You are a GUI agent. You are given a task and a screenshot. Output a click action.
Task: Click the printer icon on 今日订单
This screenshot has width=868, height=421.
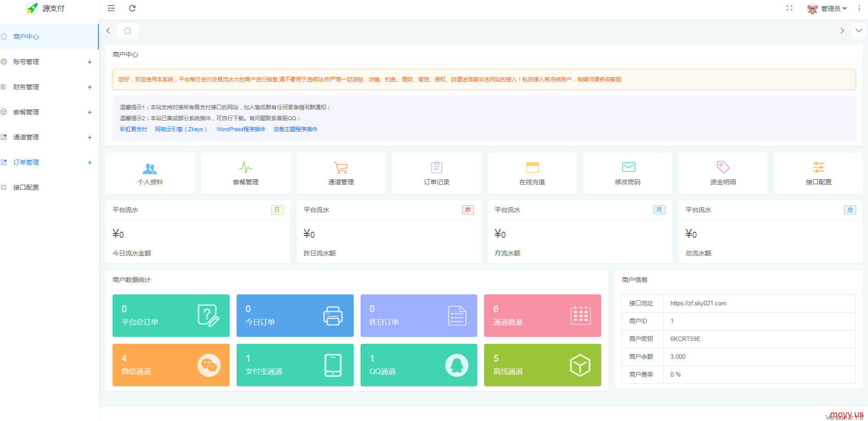click(333, 316)
